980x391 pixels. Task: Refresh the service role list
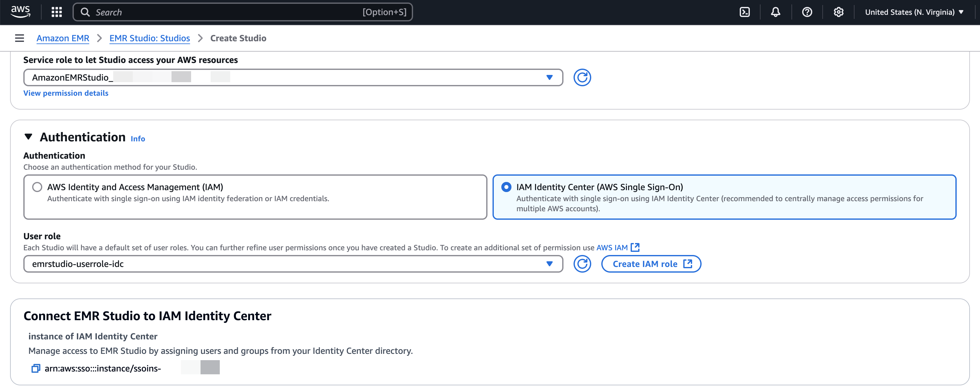(x=582, y=77)
